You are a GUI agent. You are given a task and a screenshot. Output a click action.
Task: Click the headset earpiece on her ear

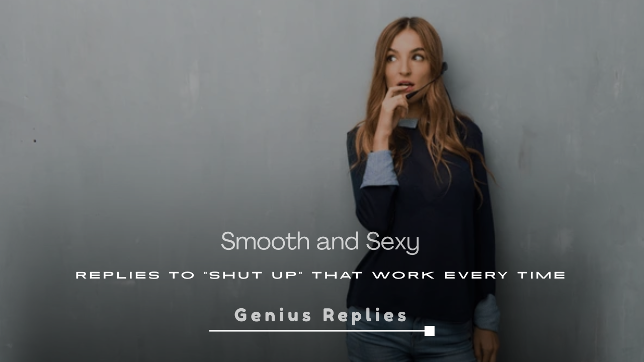click(x=444, y=67)
